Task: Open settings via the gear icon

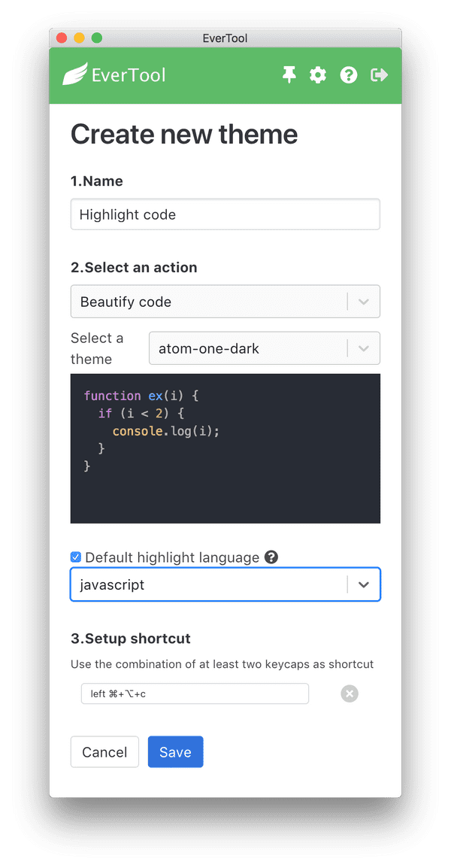Action: pyautogui.click(x=318, y=74)
